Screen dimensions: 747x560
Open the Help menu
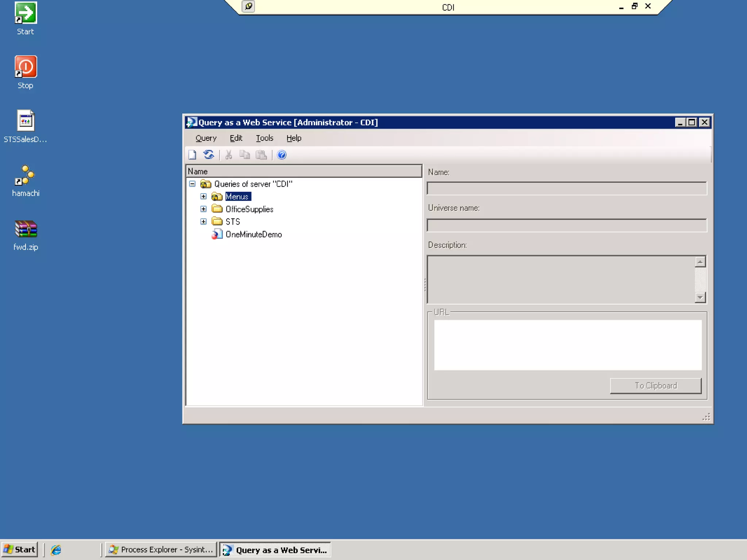(294, 138)
